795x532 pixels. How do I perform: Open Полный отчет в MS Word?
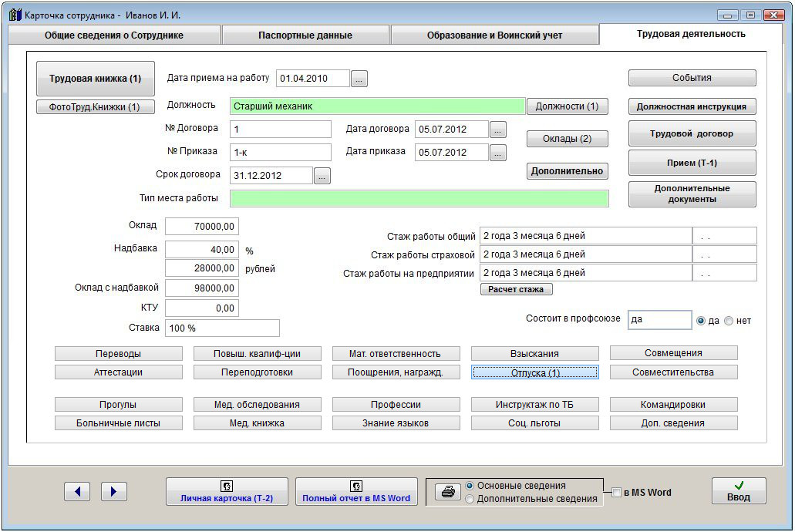coord(356,491)
